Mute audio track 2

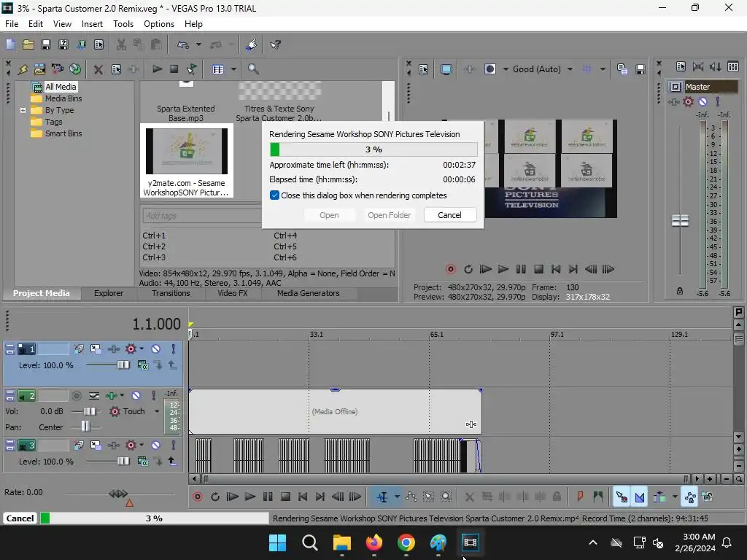[x=136, y=396]
